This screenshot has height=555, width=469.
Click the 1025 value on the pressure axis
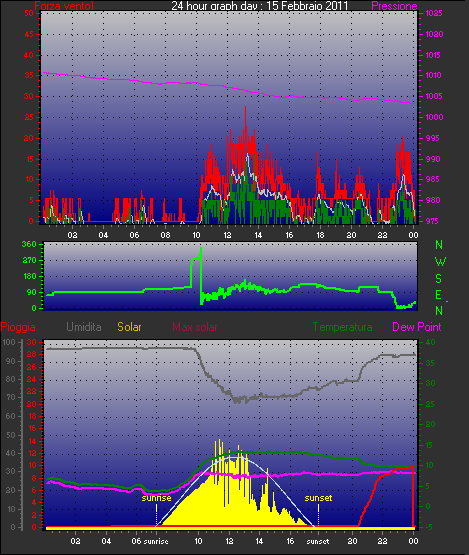point(434,13)
